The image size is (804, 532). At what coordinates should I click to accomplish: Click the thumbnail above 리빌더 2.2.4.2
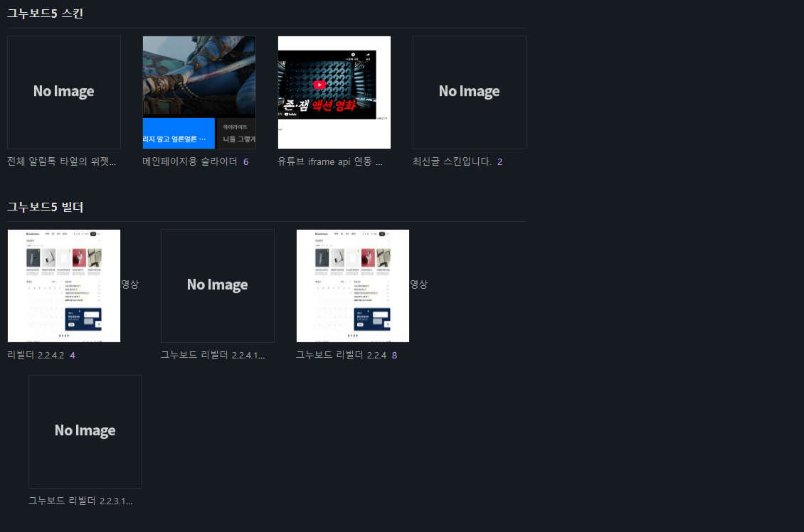[64, 286]
